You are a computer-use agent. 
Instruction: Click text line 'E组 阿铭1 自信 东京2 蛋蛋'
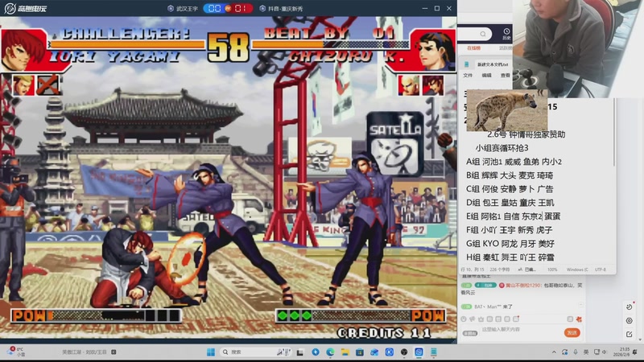[x=513, y=216]
